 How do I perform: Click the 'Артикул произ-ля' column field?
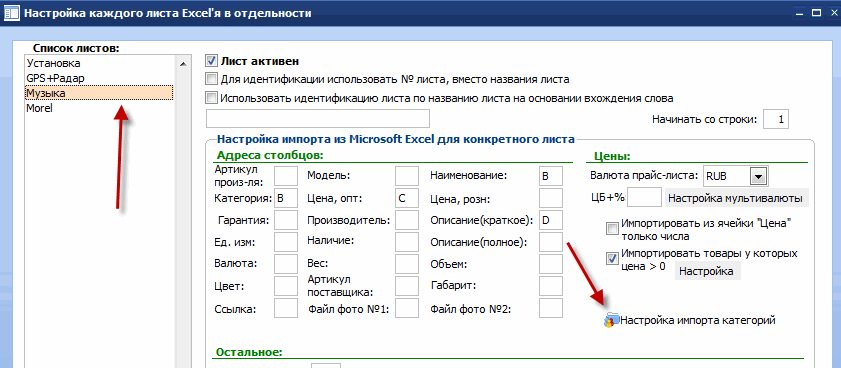click(x=285, y=176)
